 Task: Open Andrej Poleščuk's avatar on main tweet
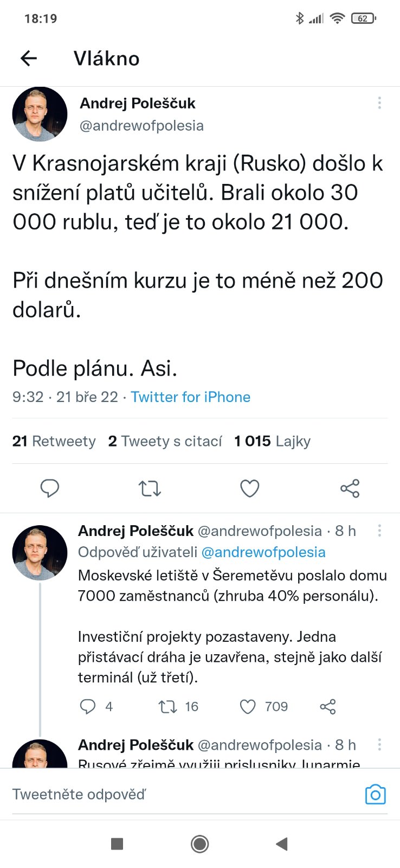pyautogui.click(x=40, y=114)
